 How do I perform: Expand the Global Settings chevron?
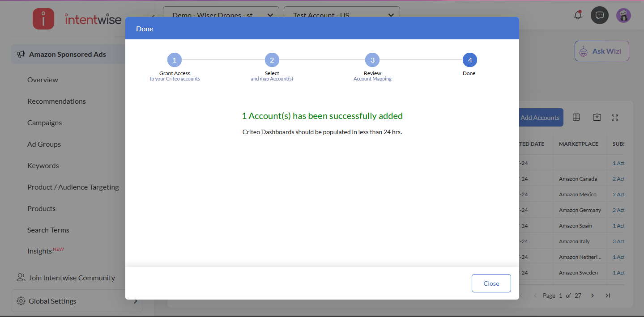pyautogui.click(x=135, y=301)
